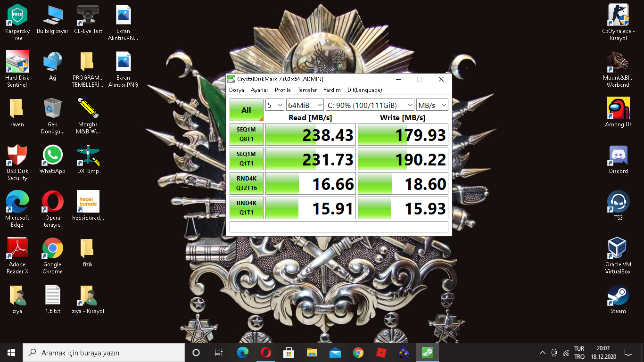The width and height of the screenshot is (644, 362).
Task: Open the notification center icon
Action: 628,353
